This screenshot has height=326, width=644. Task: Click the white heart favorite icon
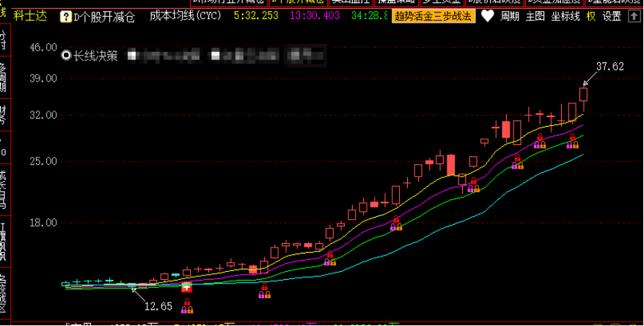(488, 16)
